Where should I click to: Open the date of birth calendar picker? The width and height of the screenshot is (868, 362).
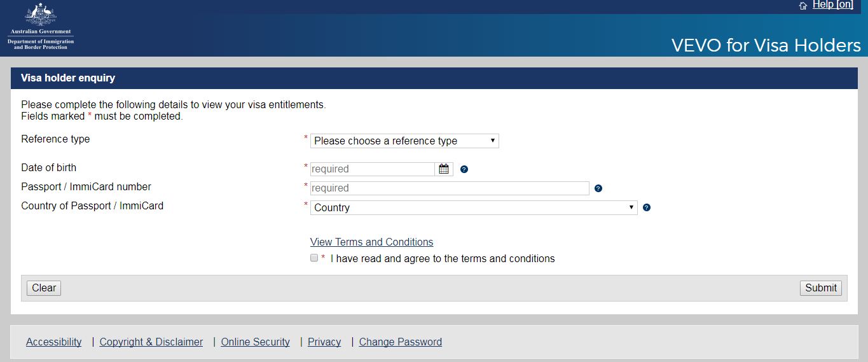444,169
